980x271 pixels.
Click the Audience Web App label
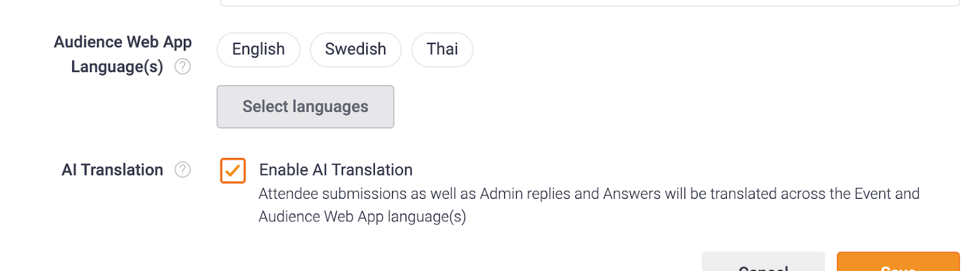coord(123,42)
